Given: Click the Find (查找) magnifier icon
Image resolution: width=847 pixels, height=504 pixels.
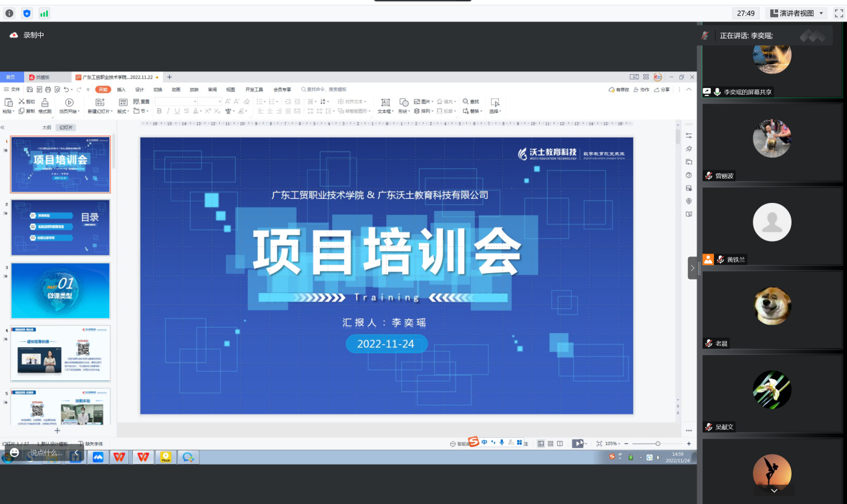Looking at the screenshot, I should click(466, 101).
